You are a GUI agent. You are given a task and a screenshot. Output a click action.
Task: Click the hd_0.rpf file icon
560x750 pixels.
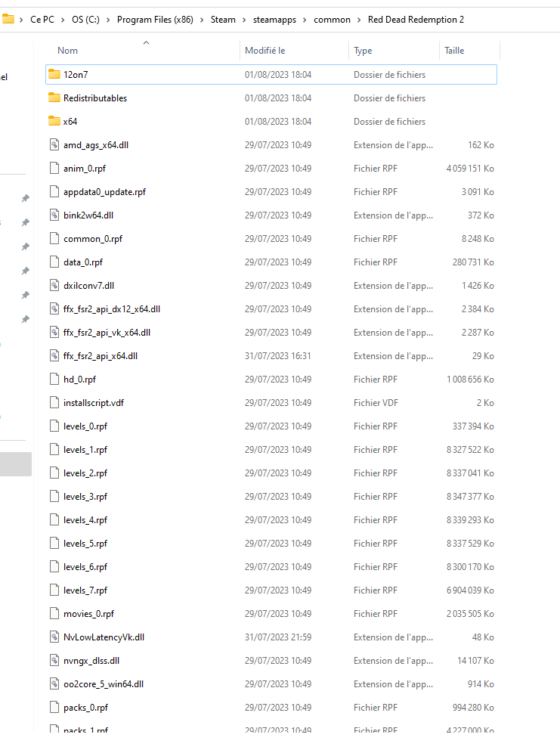[x=54, y=379]
